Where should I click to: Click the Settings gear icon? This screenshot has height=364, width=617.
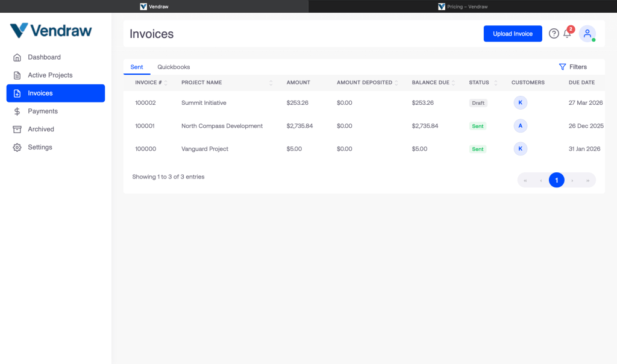coord(17,148)
